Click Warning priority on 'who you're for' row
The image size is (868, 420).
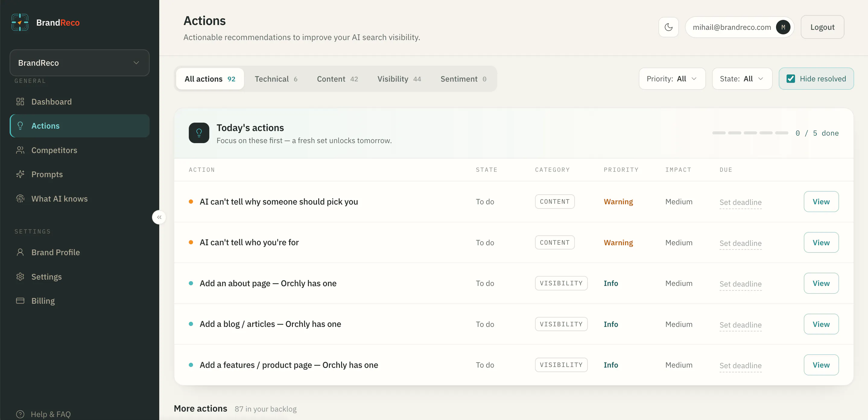click(618, 243)
